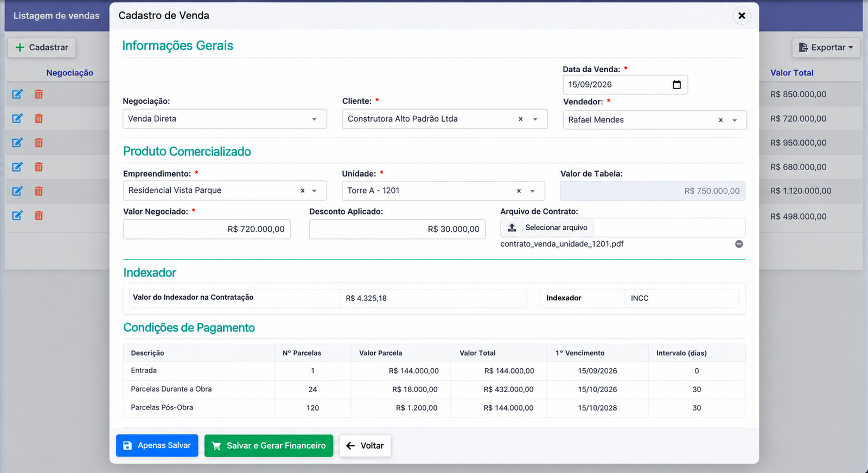Edit the sale row with R$ 850.000,00
Viewport: 868px width, 473px height.
click(x=17, y=94)
